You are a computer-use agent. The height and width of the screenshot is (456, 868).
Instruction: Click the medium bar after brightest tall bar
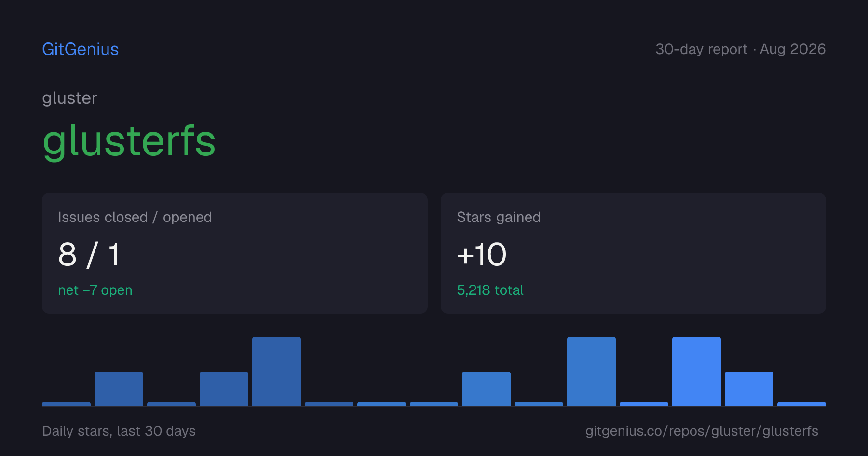(749, 389)
